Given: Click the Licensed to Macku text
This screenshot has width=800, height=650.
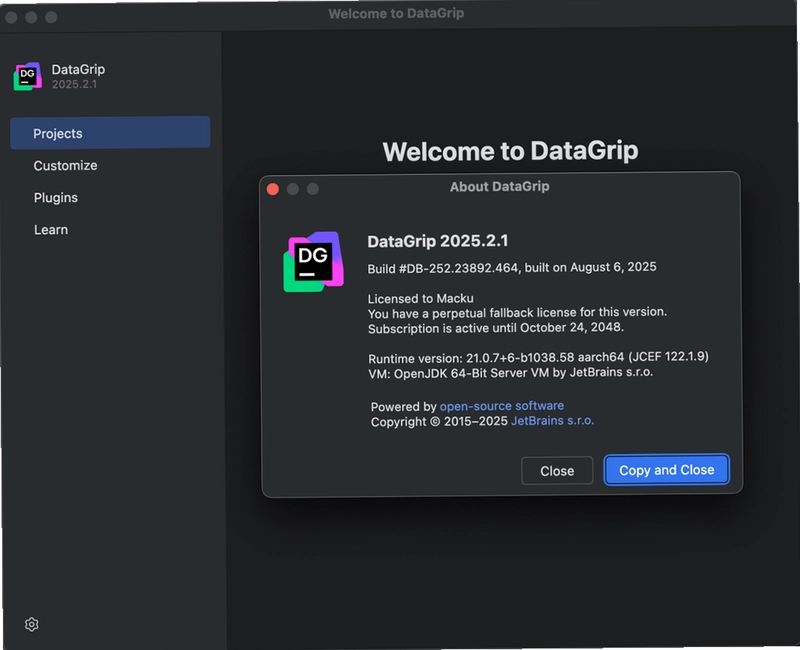Looking at the screenshot, I should 420,298.
